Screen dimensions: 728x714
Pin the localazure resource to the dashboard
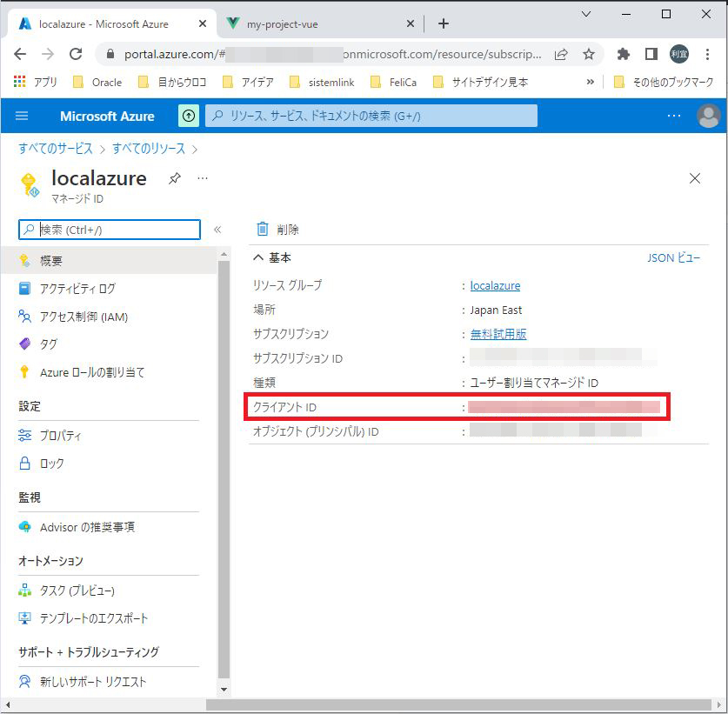175,178
